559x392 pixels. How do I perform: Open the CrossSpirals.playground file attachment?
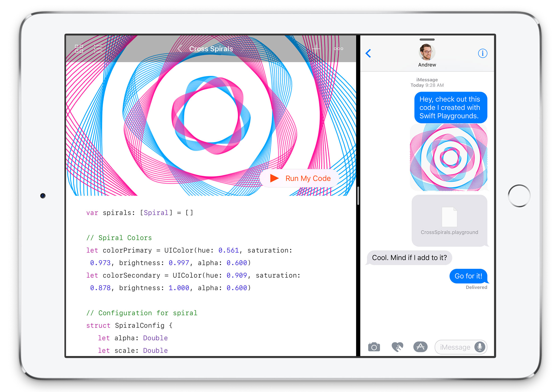449,220
